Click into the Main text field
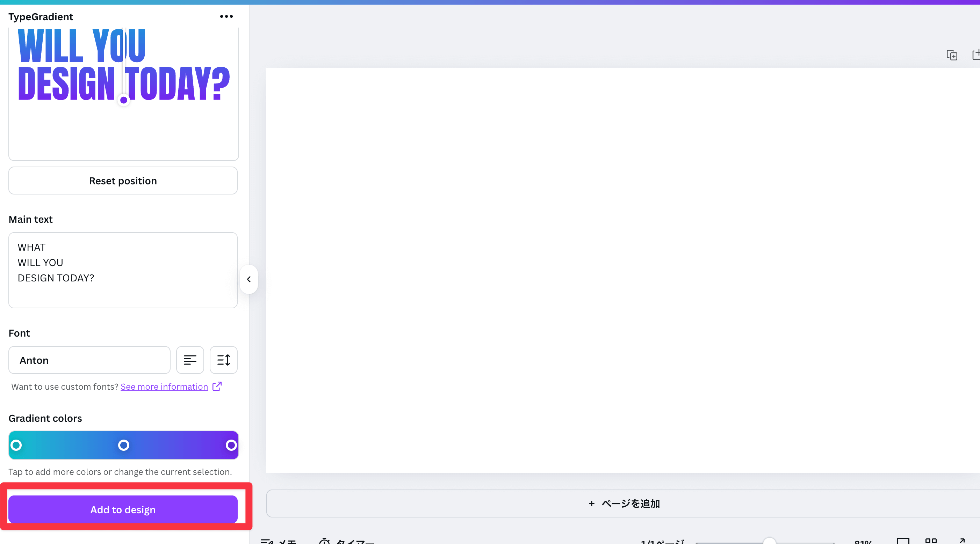Screen dimensions: 980x544 point(123,270)
